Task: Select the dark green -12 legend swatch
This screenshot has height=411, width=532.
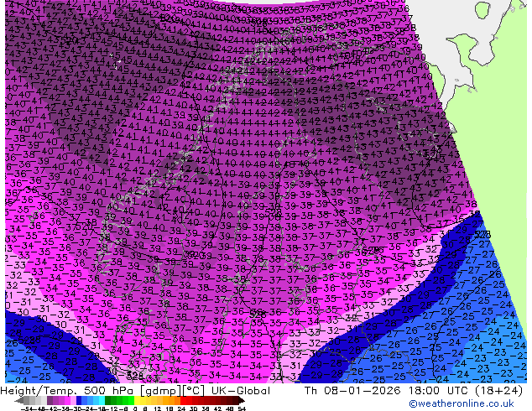Action: [108, 400]
